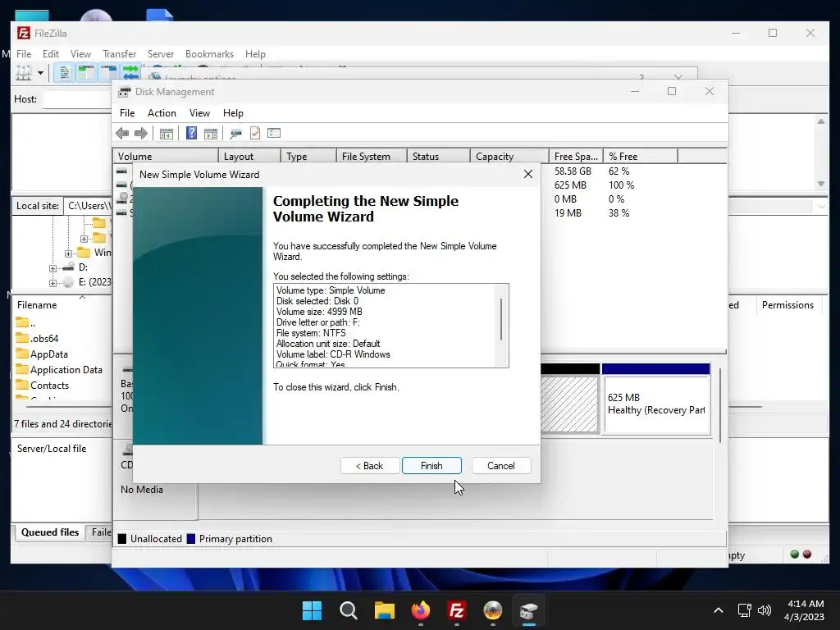Expand the Win folder tree node
This screenshot has height=630, width=840.
pyautogui.click(x=69, y=253)
